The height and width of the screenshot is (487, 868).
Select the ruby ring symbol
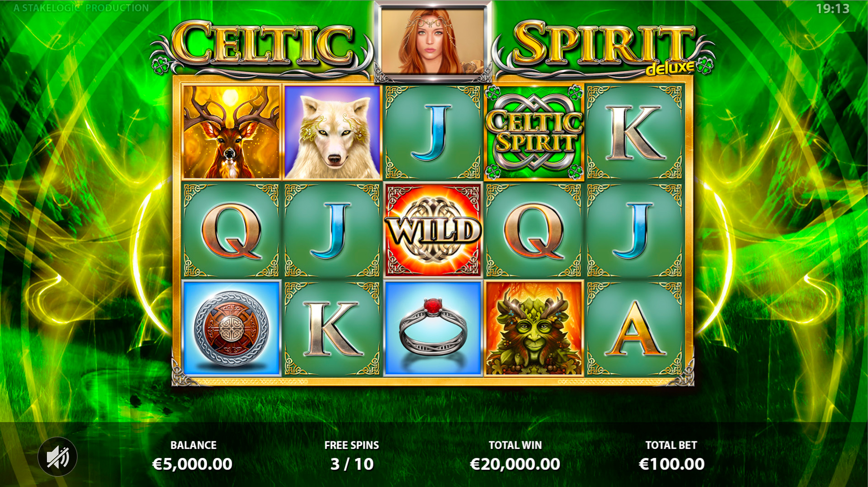pyautogui.click(x=433, y=328)
